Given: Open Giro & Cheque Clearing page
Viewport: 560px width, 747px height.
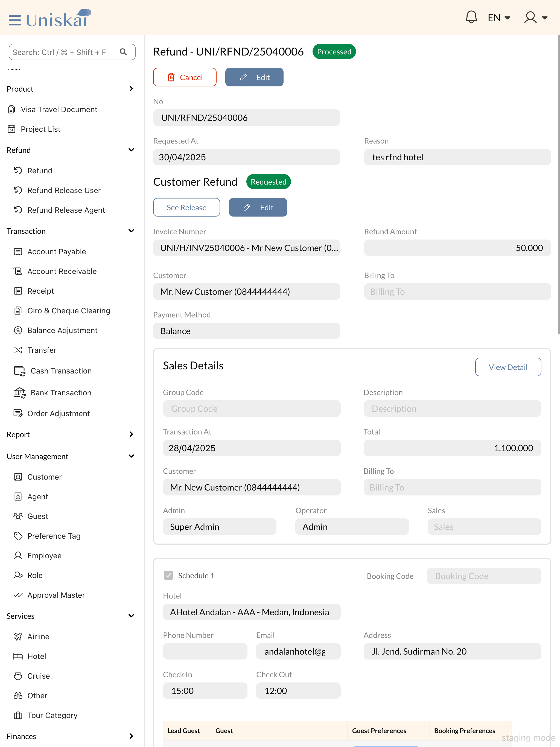Looking at the screenshot, I should pyautogui.click(x=69, y=311).
